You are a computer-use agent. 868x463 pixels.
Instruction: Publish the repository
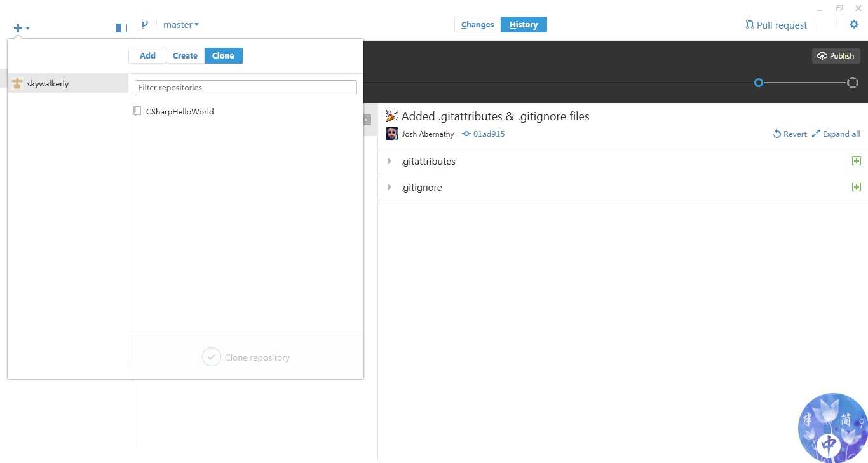836,55
